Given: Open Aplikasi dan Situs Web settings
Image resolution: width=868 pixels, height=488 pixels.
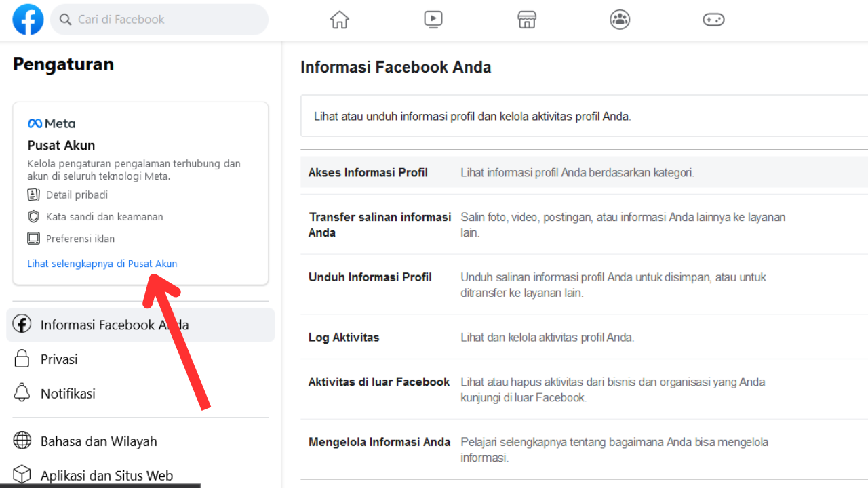Looking at the screenshot, I should pos(140,474).
